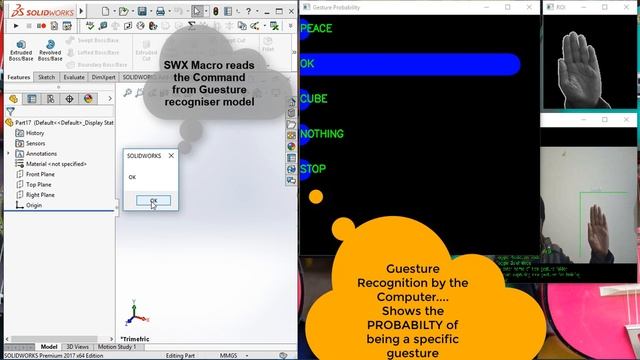Switch to the Sketch ribbon tab

[47, 77]
